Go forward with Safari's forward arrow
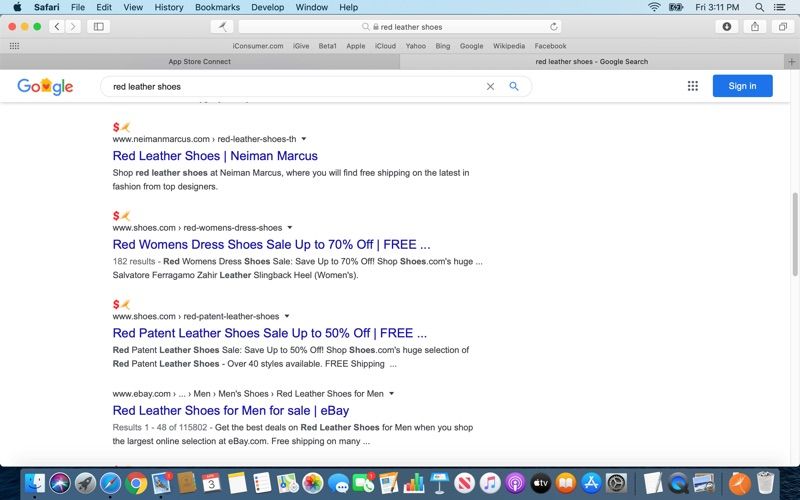This screenshot has height=500, width=800. tap(73, 27)
